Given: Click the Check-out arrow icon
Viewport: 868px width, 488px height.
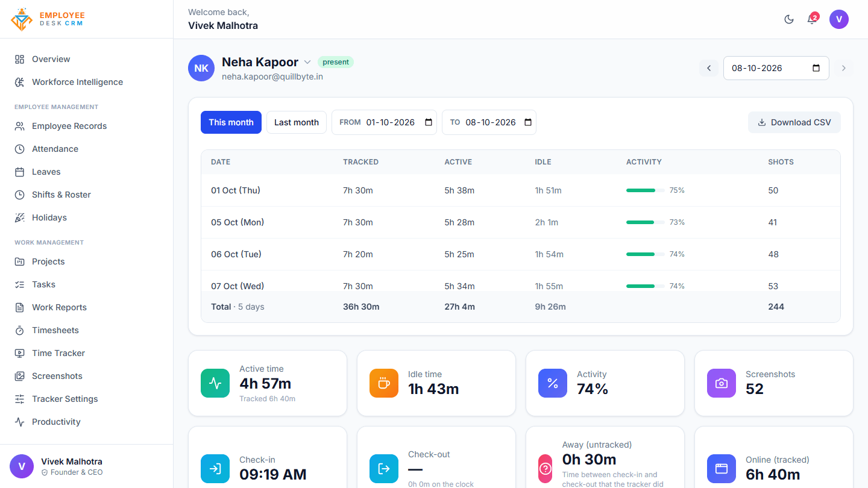Looking at the screenshot, I should click(384, 469).
